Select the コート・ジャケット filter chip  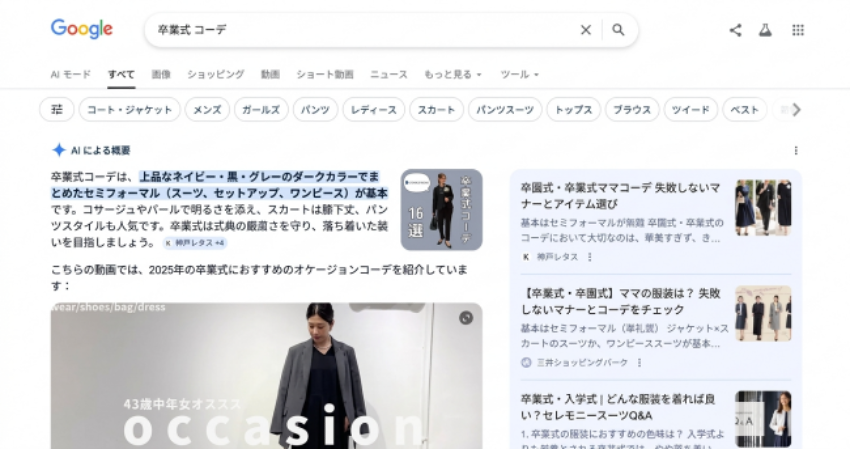130,110
